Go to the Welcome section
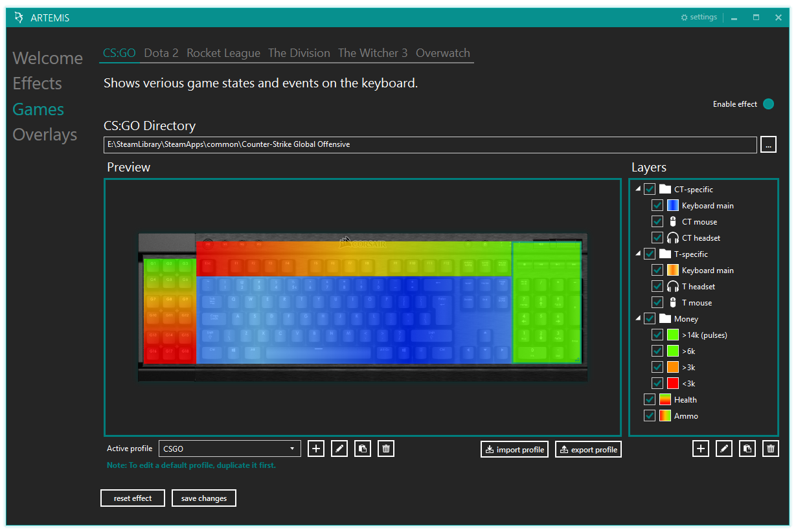The width and height of the screenshot is (796, 532). tap(48, 58)
